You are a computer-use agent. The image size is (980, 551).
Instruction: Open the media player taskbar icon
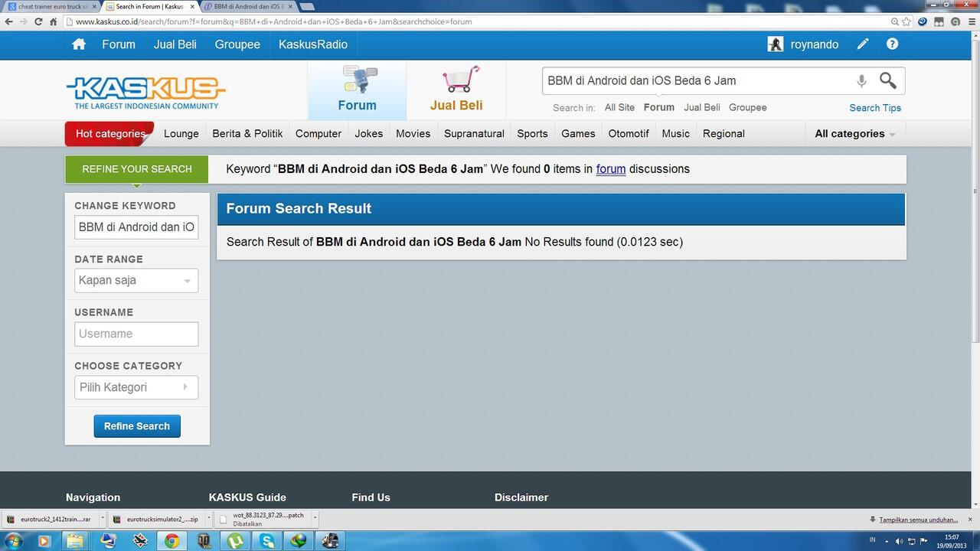click(43, 541)
